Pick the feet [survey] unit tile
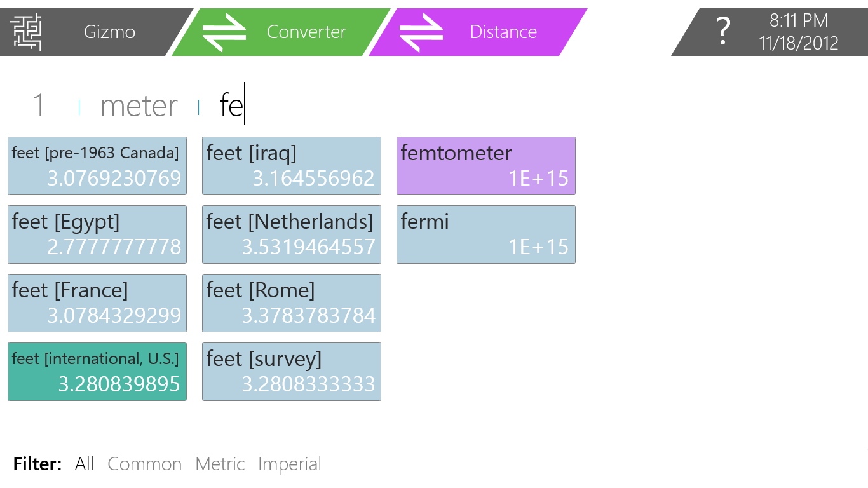The image size is (868, 488). point(292,372)
